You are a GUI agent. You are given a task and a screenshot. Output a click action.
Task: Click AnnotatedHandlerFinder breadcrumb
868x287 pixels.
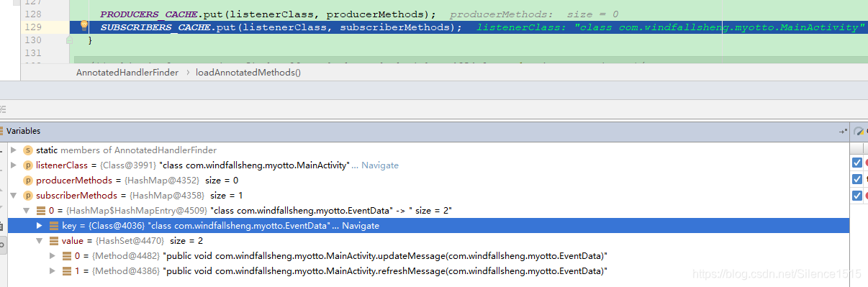click(127, 73)
